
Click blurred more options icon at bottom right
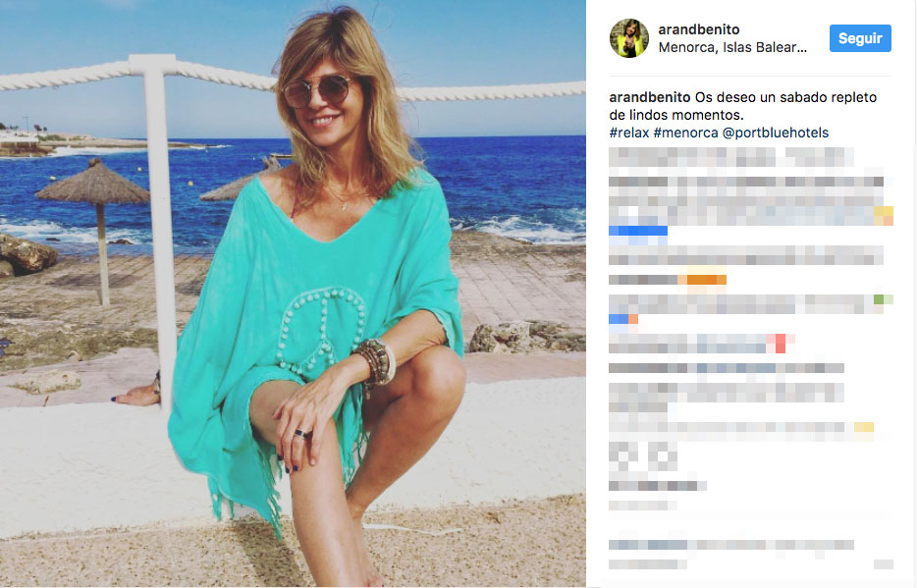pyautogui.click(x=883, y=564)
